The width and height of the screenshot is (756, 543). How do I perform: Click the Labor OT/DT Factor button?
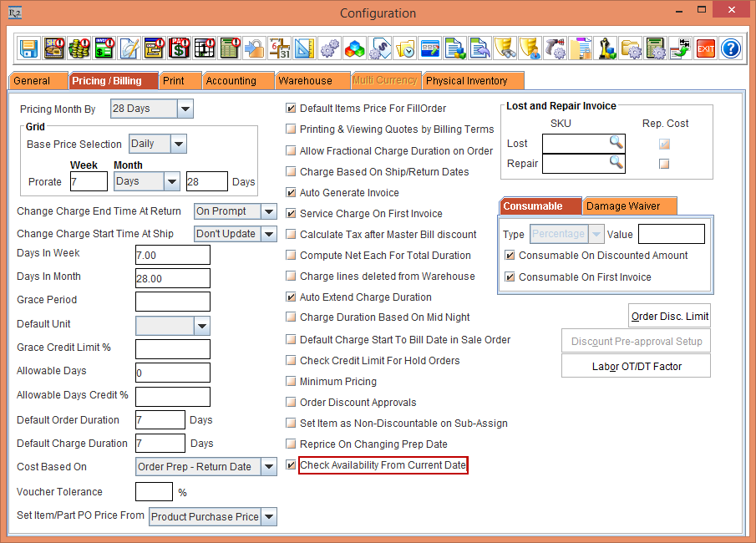pyautogui.click(x=637, y=366)
